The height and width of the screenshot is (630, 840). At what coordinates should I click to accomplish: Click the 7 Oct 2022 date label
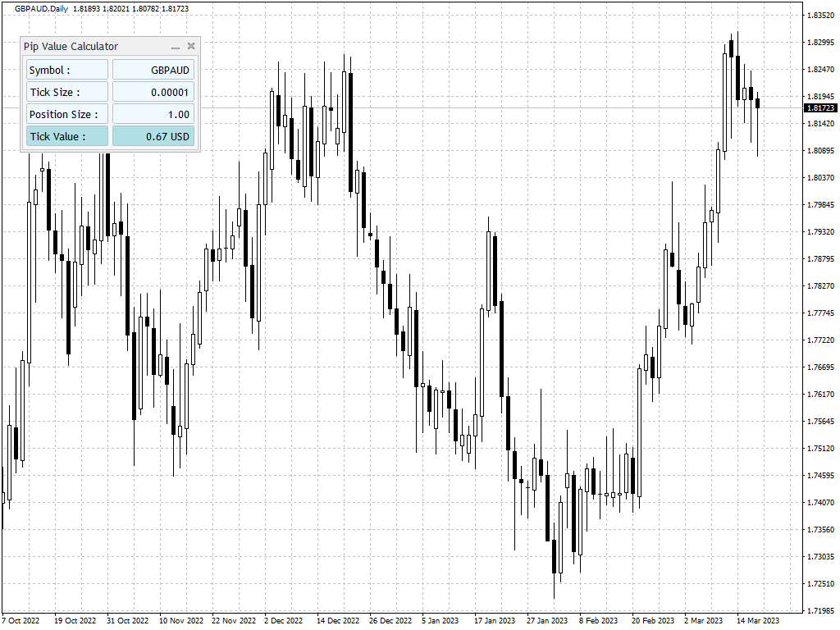coord(21,621)
